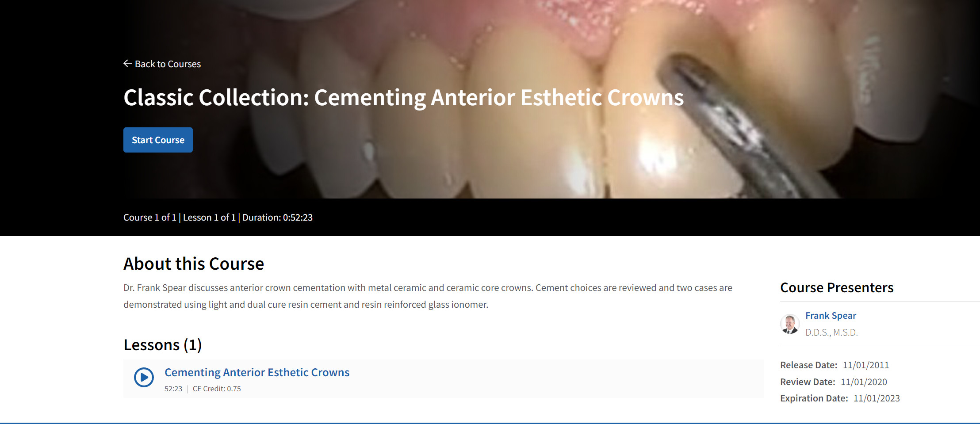980x424 pixels.
Task: Click the Classic Collection course title heading
Action: pos(403,98)
